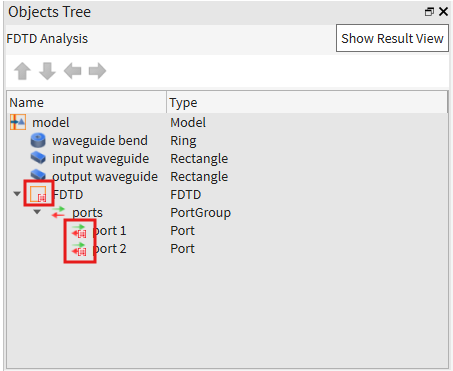Click the right arrow to indent object
This screenshot has height=371, width=453.
pyautogui.click(x=97, y=71)
